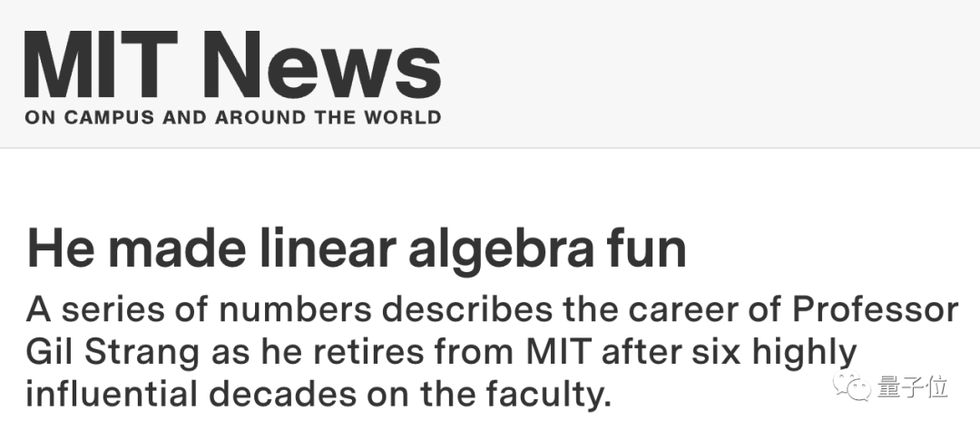
Task: Select the 量子位 watermark text
Action: (x=912, y=387)
